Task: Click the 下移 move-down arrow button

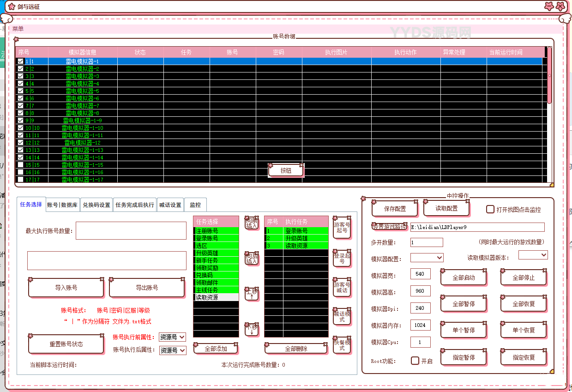Action: click(x=252, y=329)
